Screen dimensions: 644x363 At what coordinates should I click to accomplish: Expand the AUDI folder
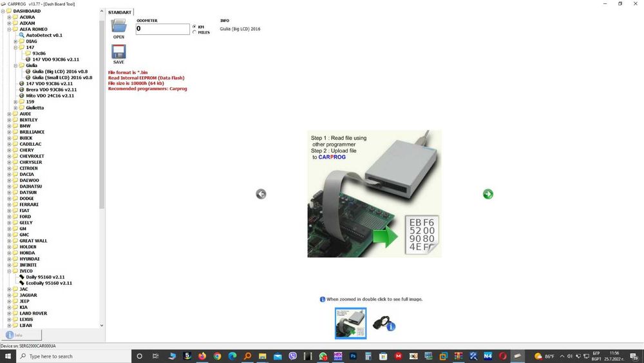click(9, 114)
